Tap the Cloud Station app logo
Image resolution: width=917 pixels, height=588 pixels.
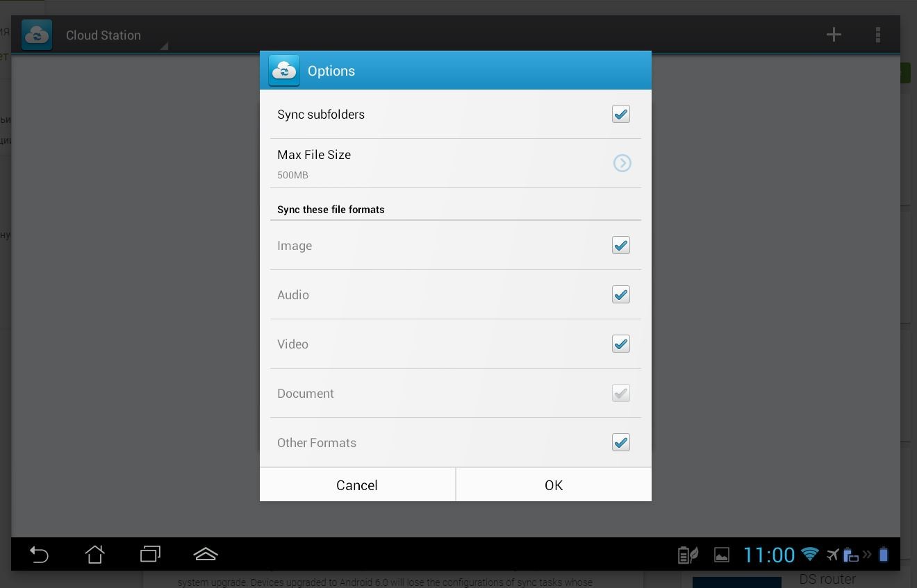37,35
